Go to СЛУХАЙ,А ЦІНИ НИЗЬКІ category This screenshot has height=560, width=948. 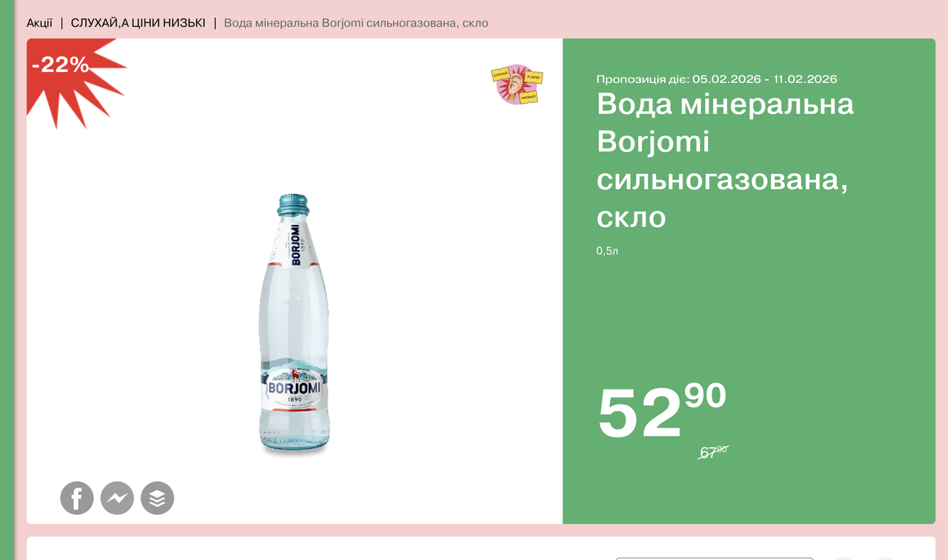pyautogui.click(x=138, y=23)
